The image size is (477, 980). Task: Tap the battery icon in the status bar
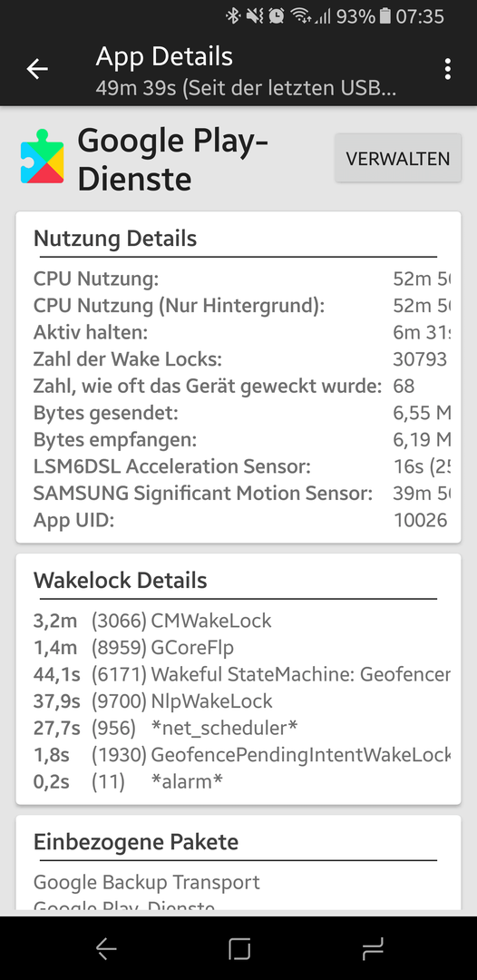[385, 16]
